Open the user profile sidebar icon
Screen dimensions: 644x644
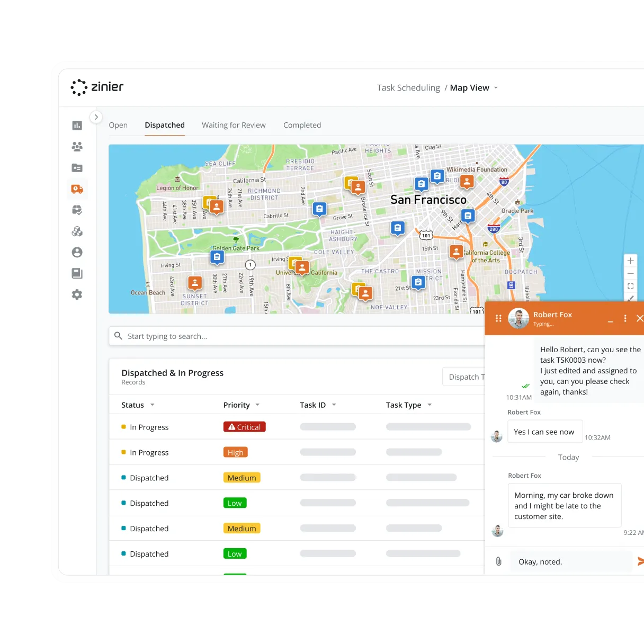(x=77, y=252)
